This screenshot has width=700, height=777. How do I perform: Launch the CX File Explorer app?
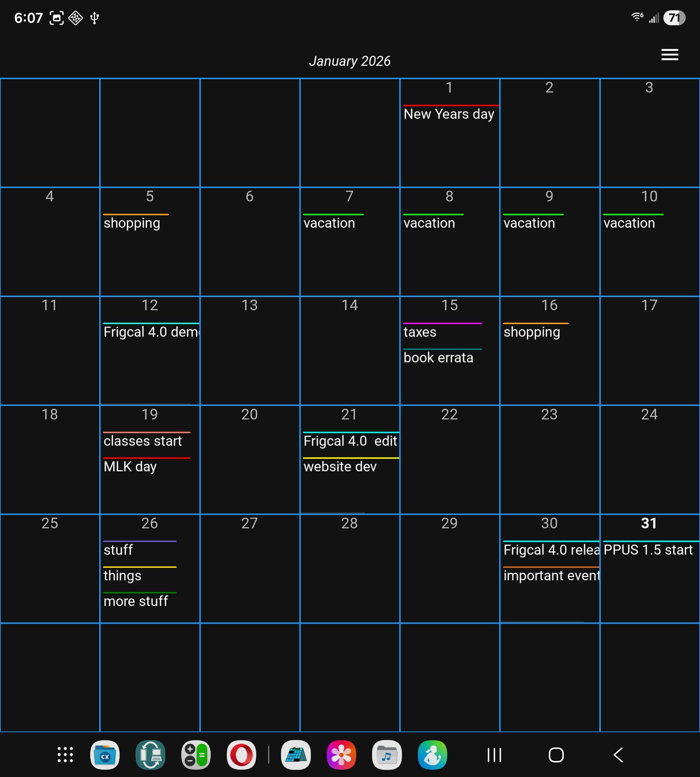click(105, 755)
